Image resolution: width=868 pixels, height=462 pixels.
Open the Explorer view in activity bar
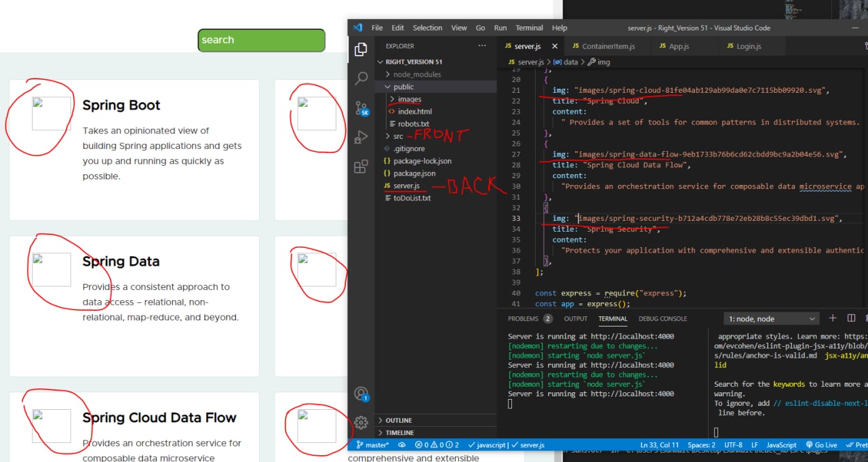pos(361,49)
